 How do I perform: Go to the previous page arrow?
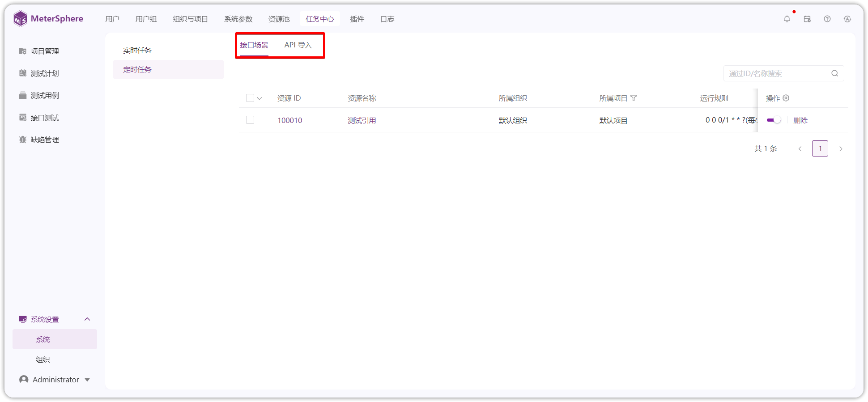tap(800, 148)
